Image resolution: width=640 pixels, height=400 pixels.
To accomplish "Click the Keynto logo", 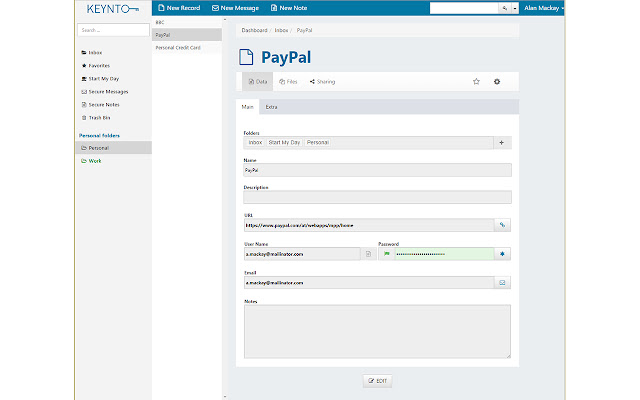I will pyautogui.click(x=113, y=9).
